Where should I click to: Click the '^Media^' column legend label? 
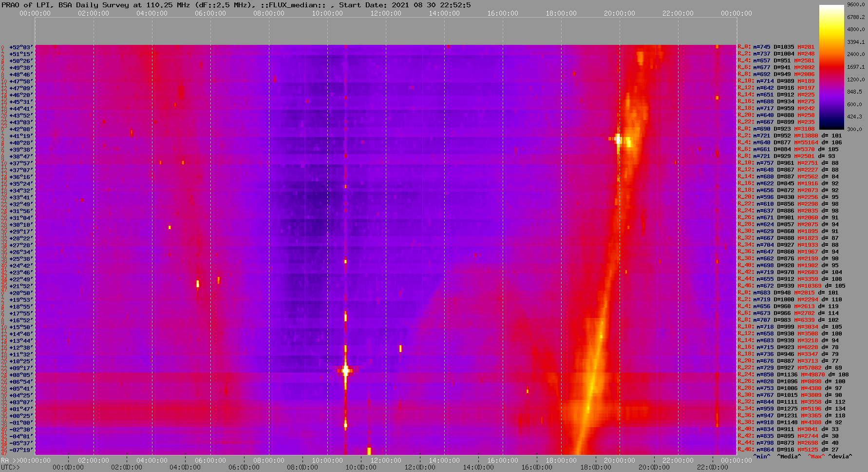tap(789, 457)
